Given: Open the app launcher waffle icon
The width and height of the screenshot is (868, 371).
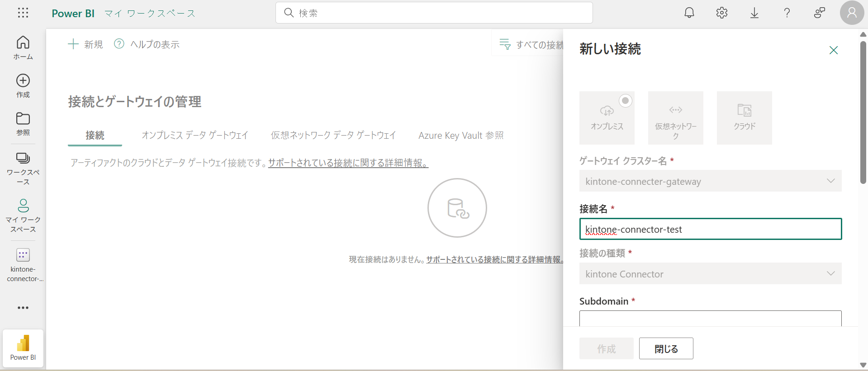Looking at the screenshot, I should (x=23, y=13).
